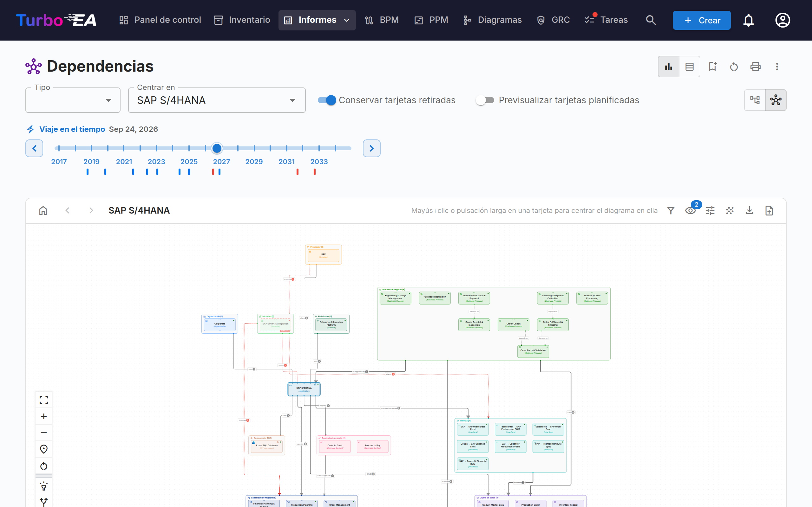
Task: Open user account profile icon
Action: point(783,20)
